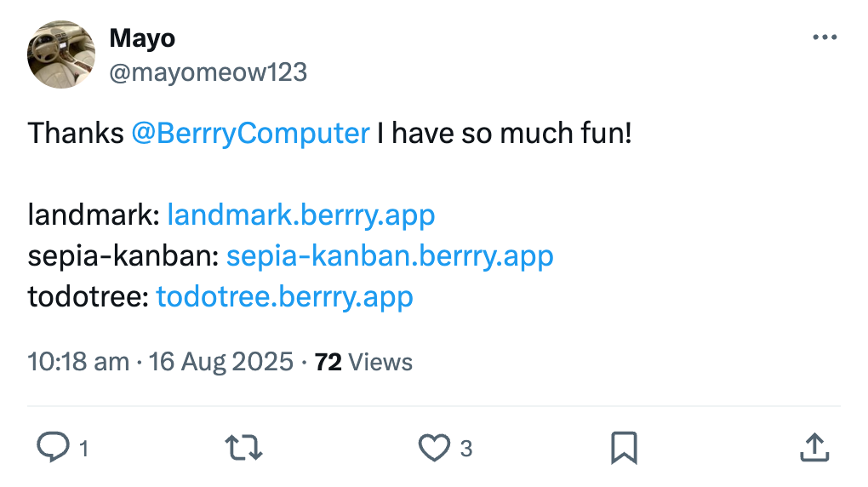The width and height of the screenshot is (868, 487).
Task: Open the profile via display name Mayo
Action: (142, 38)
